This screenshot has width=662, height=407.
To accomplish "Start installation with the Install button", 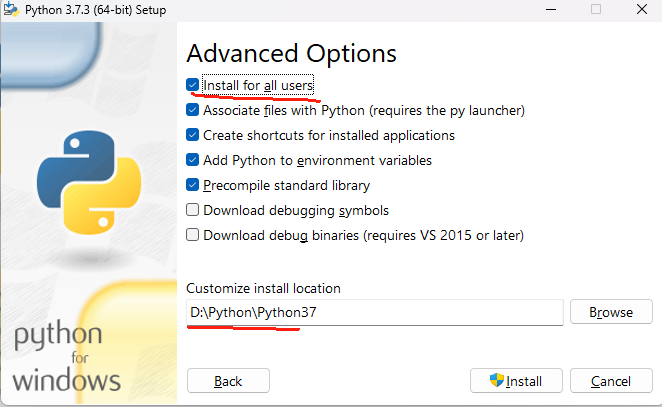I will [x=516, y=381].
